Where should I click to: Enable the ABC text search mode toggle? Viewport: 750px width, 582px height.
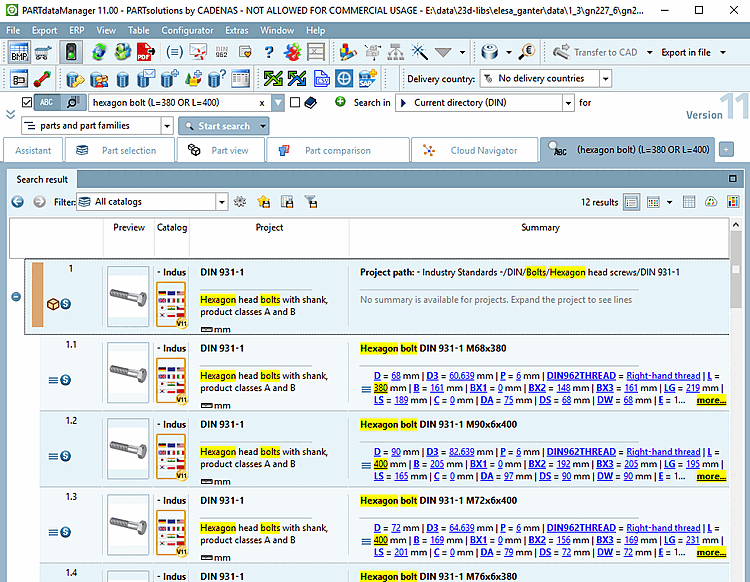click(47, 102)
